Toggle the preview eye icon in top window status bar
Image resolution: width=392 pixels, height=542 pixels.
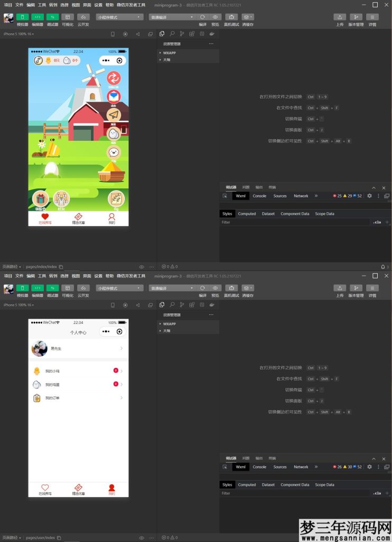pyautogui.click(x=141, y=267)
